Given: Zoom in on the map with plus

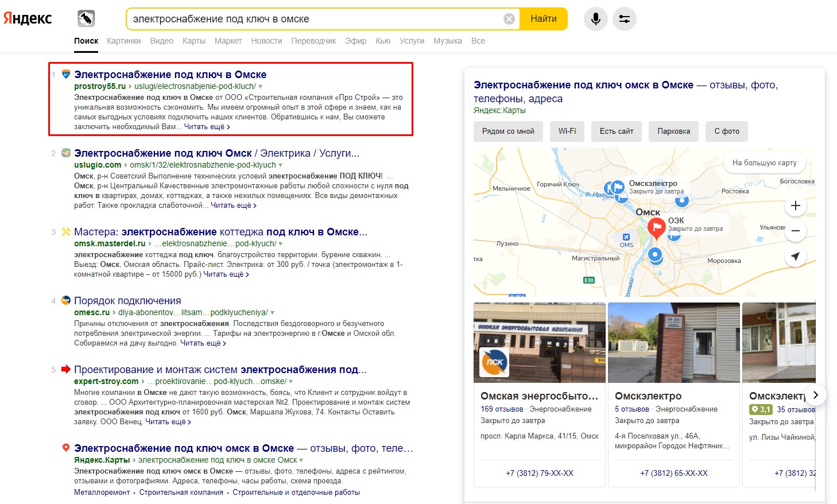Looking at the screenshot, I should pyautogui.click(x=796, y=206).
